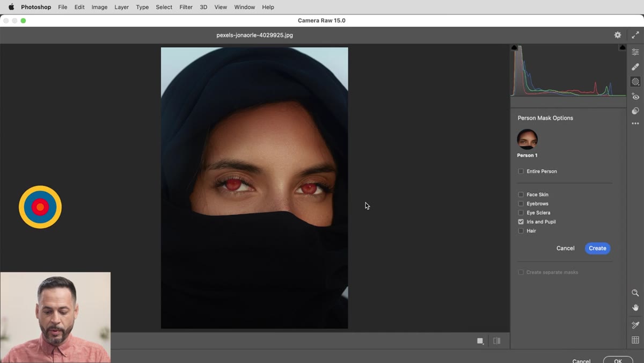Screen dimensions: 644x363
Task: Uncheck the Iris and Pupil checkbox
Action: pos(521,222)
